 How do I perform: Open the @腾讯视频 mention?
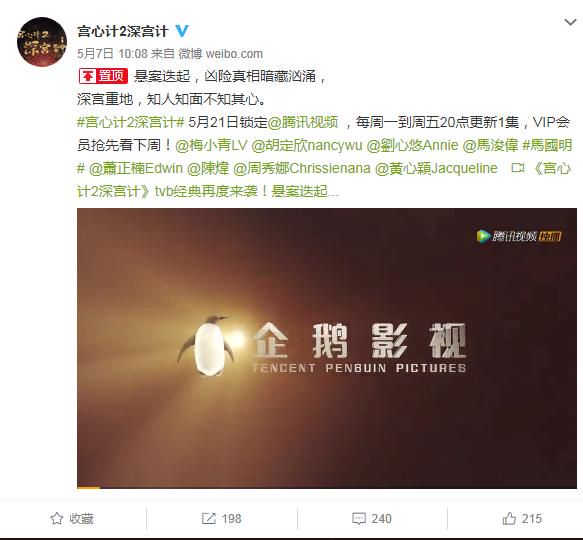coord(303,122)
